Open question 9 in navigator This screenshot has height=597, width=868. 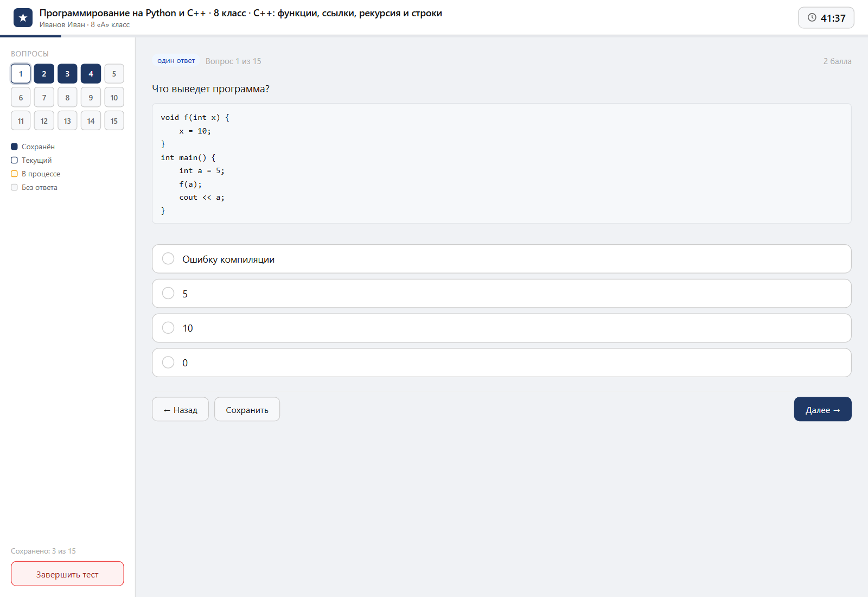[91, 98]
